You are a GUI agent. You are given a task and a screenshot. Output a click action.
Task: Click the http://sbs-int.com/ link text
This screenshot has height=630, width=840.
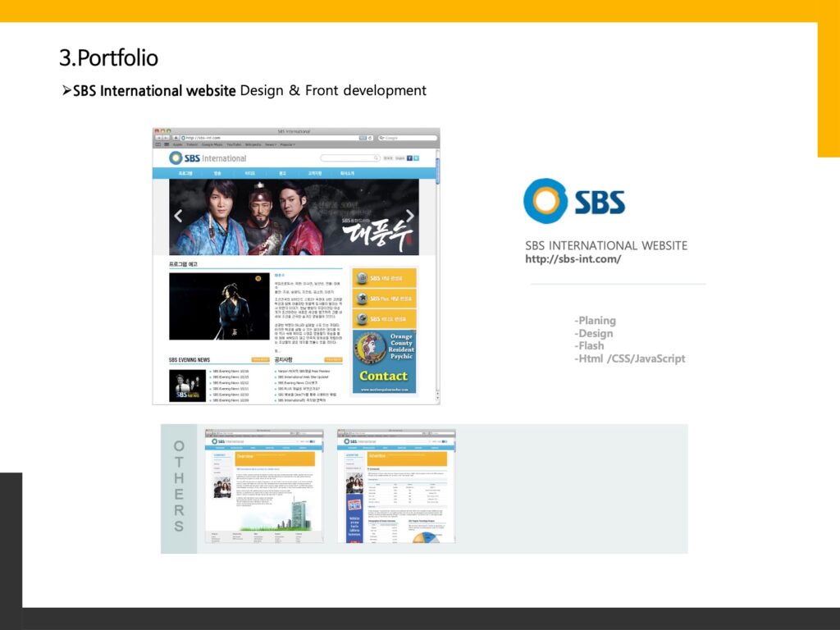click(x=573, y=259)
